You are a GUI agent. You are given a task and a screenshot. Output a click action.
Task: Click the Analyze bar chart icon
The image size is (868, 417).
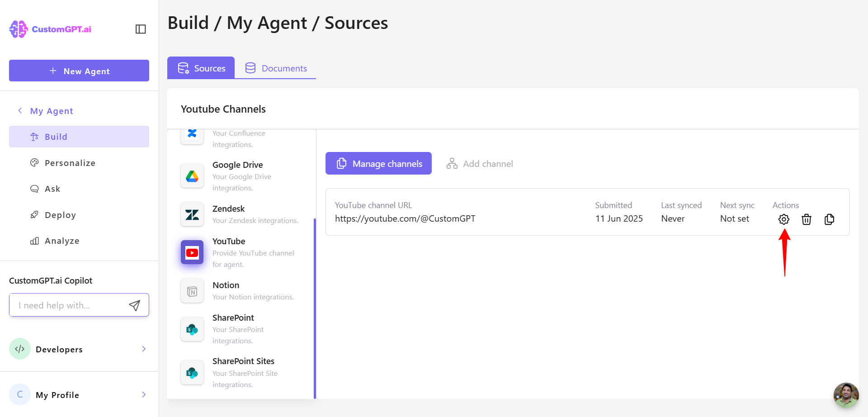click(x=34, y=241)
